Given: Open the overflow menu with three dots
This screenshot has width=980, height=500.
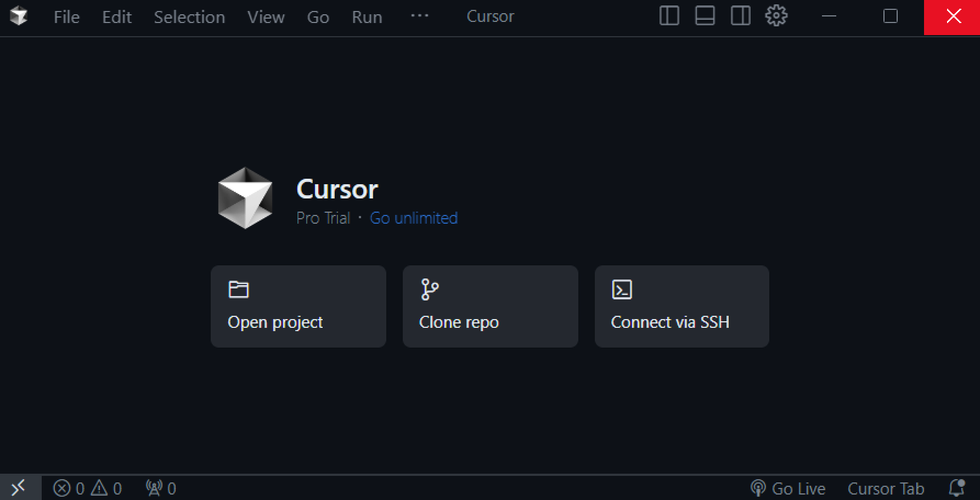Looking at the screenshot, I should [x=419, y=16].
